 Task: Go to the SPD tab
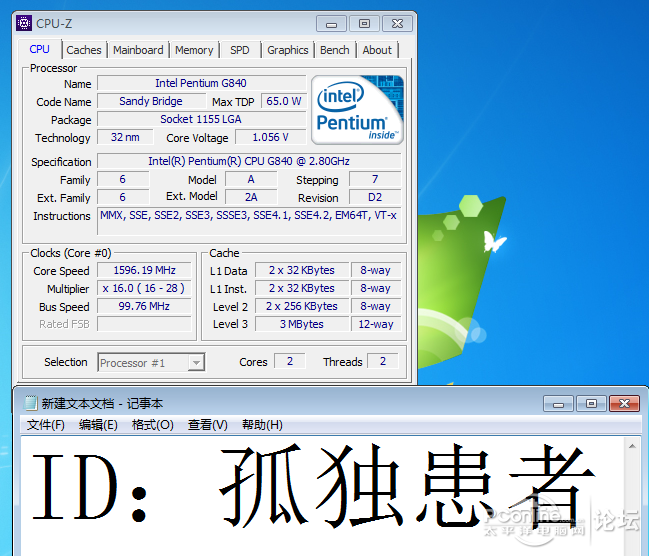[x=240, y=50]
